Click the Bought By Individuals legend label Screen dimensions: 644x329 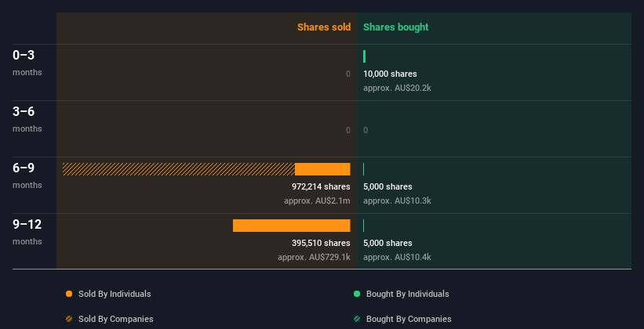pos(407,294)
